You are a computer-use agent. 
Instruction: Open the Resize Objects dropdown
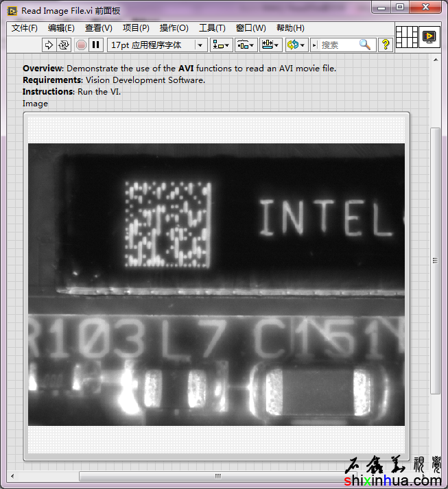[270, 45]
